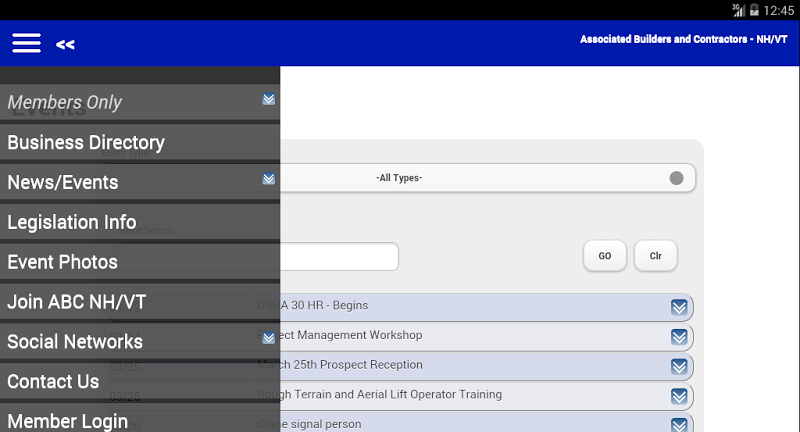
Task: Expand the OSHA 30 HR - Begins event
Action: pos(679,307)
